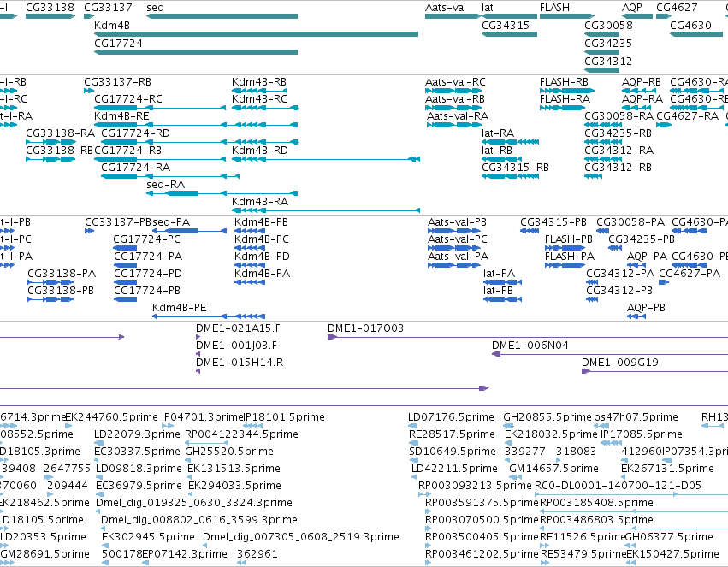Open the AQP gene
The width and height of the screenshot is (728, 567).
(632, 8)
